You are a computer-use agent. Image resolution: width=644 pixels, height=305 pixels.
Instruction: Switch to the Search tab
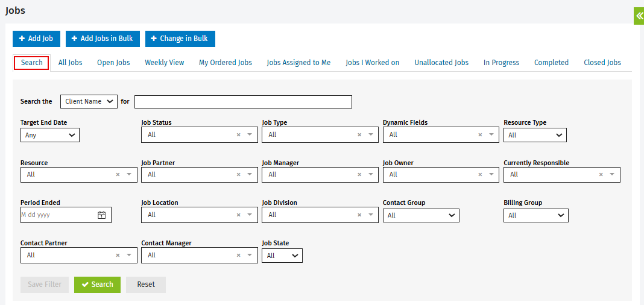(31, 63)
